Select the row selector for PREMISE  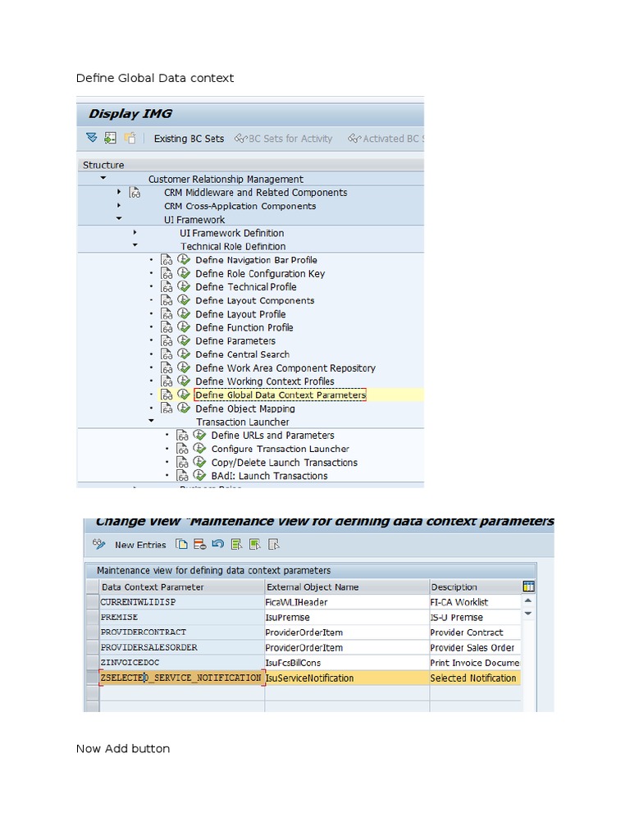click(93, 617)
